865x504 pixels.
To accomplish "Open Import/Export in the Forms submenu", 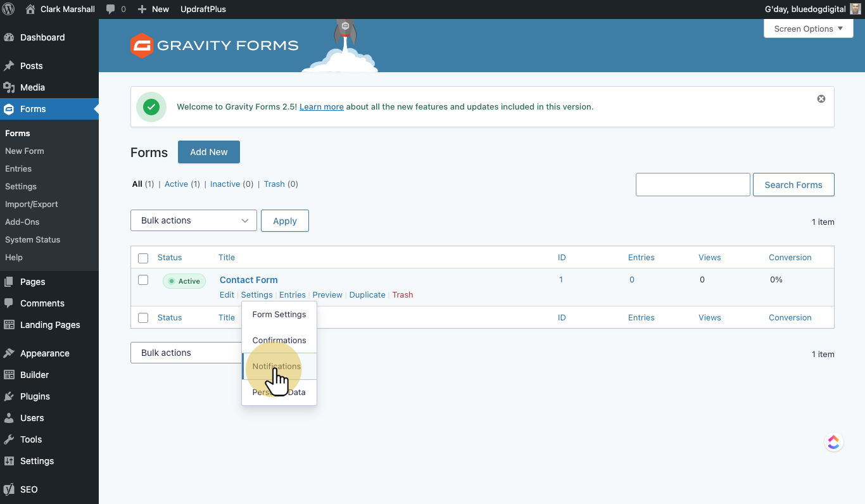I will point(32,204).
